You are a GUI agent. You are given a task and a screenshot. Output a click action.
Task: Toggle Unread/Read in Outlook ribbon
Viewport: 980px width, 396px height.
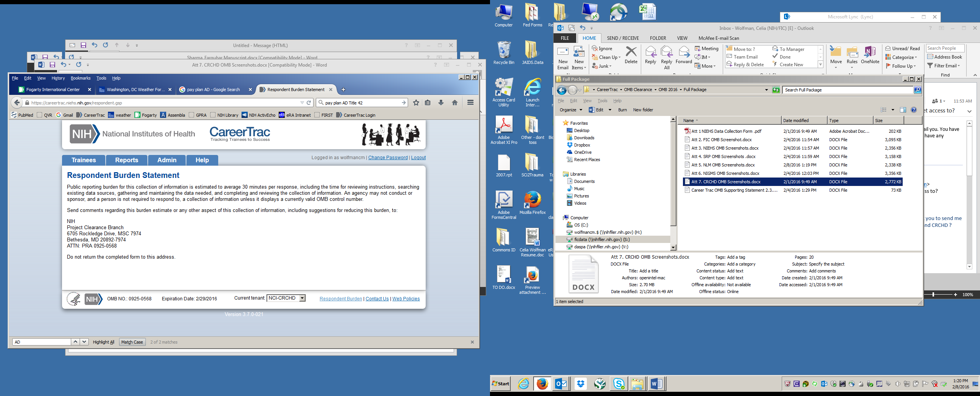[902, 49]
